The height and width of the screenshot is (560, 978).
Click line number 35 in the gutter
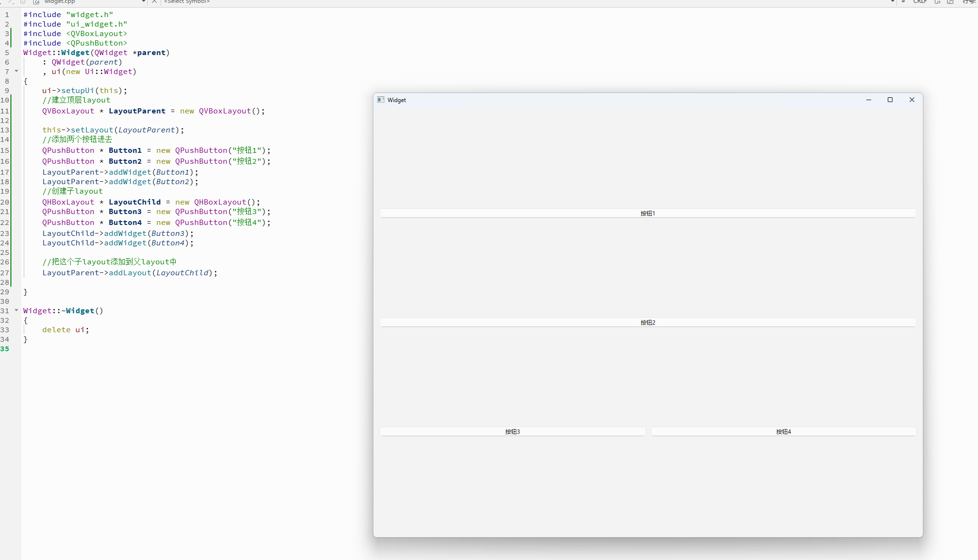click(x=5, y=349)
